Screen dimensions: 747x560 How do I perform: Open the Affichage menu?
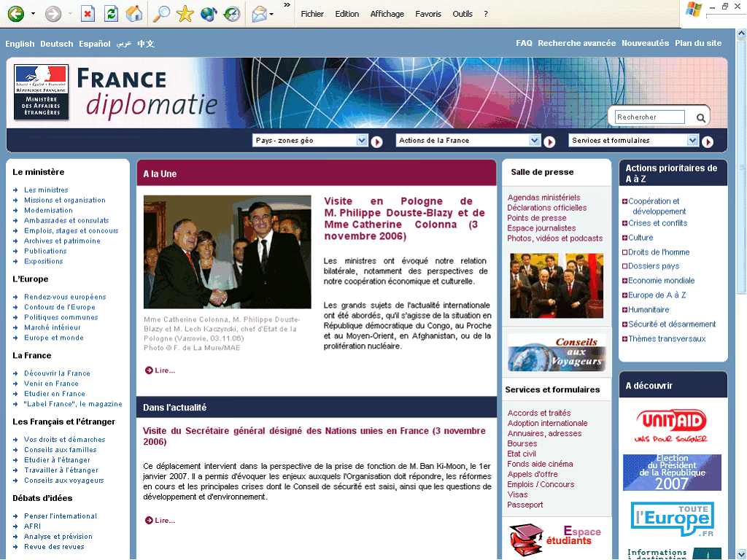tap(387, 14)
